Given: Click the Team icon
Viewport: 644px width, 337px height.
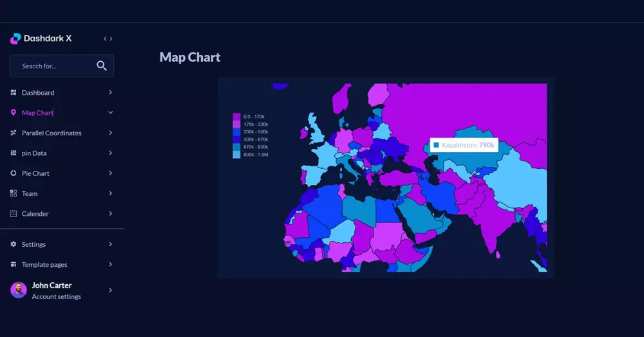Looking at the screenshot, I should 13,193.
